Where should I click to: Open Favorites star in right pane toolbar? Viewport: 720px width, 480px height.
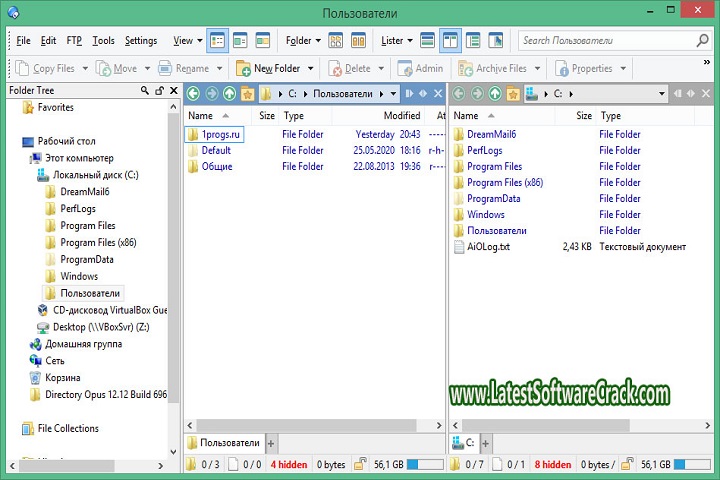click(513, 94)
